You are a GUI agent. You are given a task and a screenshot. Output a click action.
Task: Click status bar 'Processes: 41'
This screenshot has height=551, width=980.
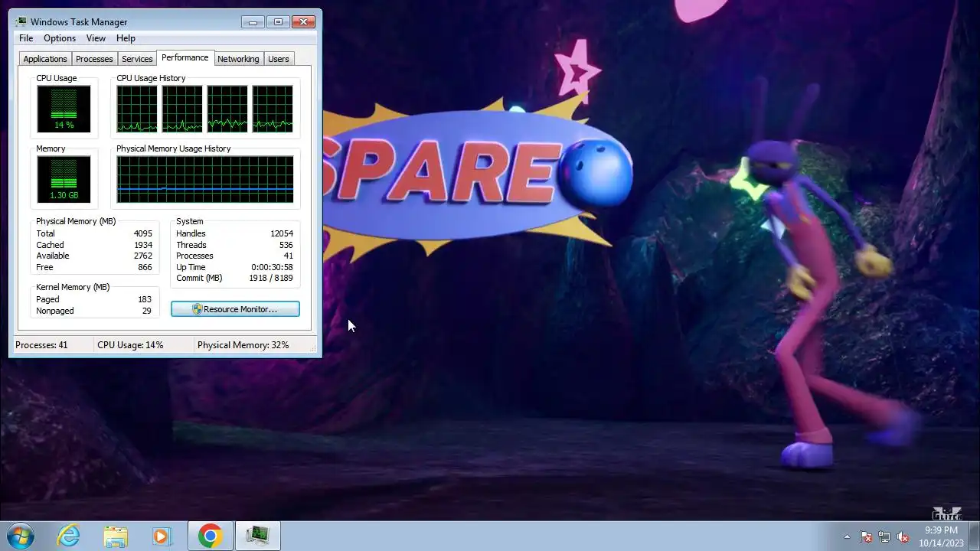pos(41,345)
